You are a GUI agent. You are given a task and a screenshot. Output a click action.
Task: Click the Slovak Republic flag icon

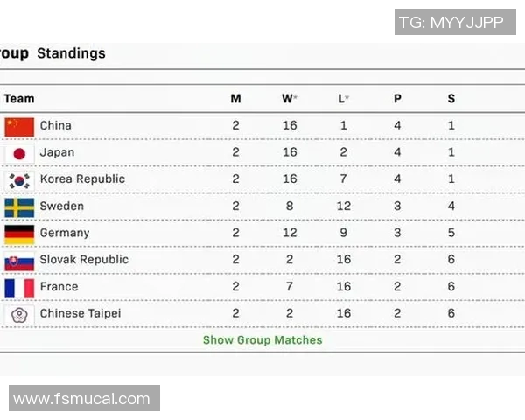pyautogui.click(x=19, y=261)
